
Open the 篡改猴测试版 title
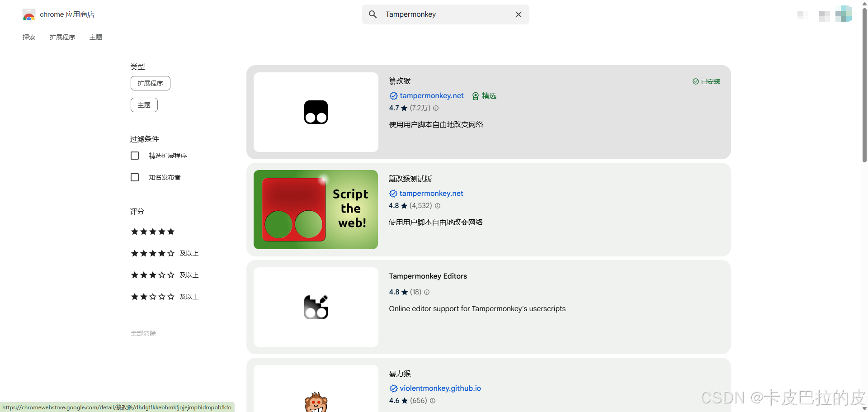[x=410, y=179]
